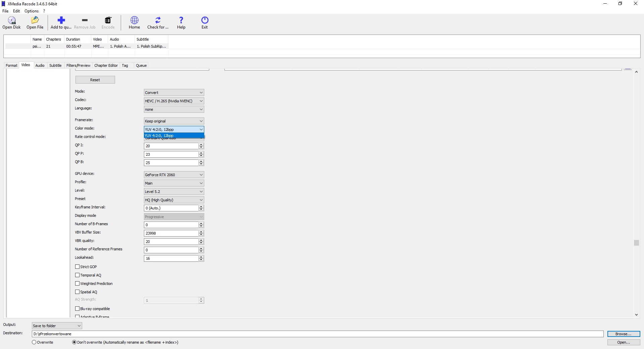644x349 pixels.
Task: Open the Options menu
Action: coord(32,11)
